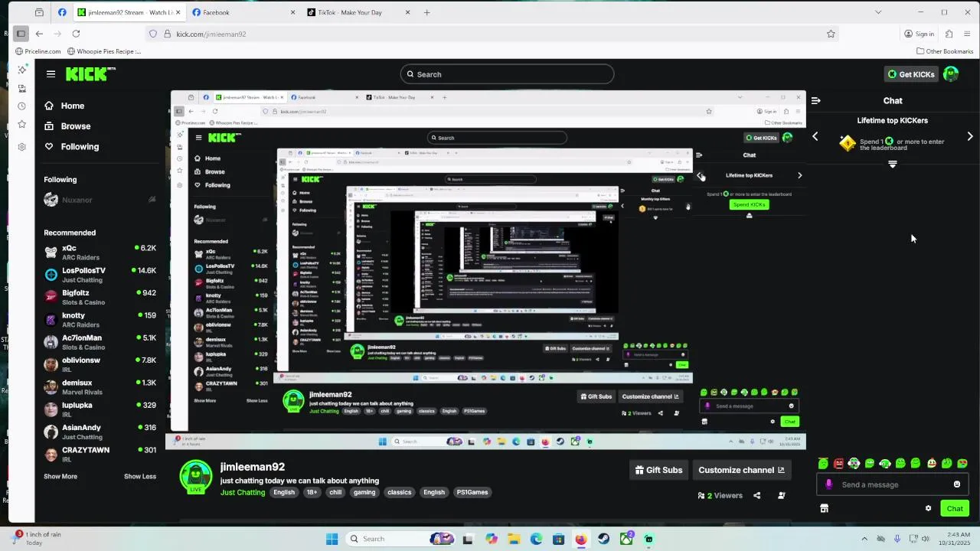Go to Home in Kick sidebar
The width and height of the screenshot is (980, 551).
[64, 106]
